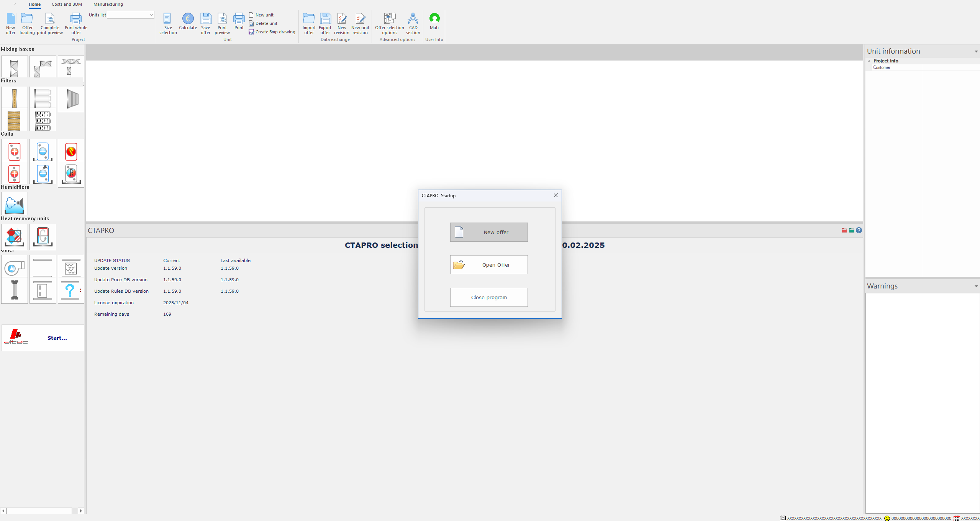This screenshot has height=521, width=980.
Task: Select the question mark component icon
Action: point(71,290)
